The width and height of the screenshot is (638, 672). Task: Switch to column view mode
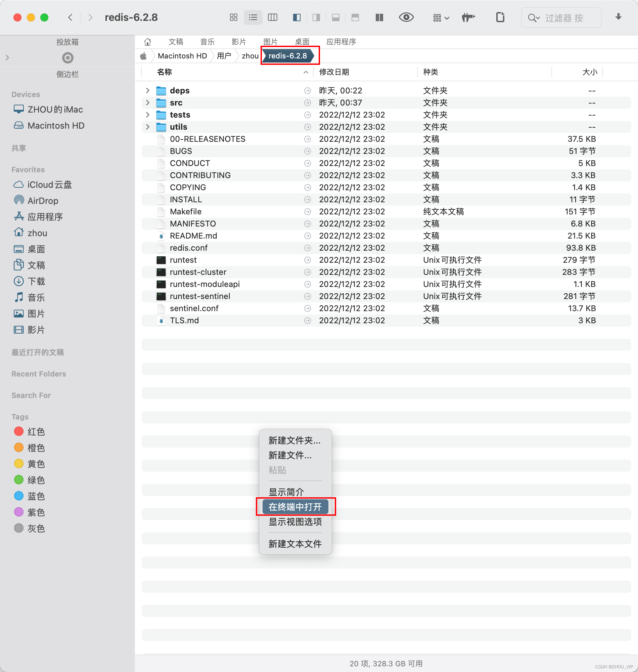point(273,17)
